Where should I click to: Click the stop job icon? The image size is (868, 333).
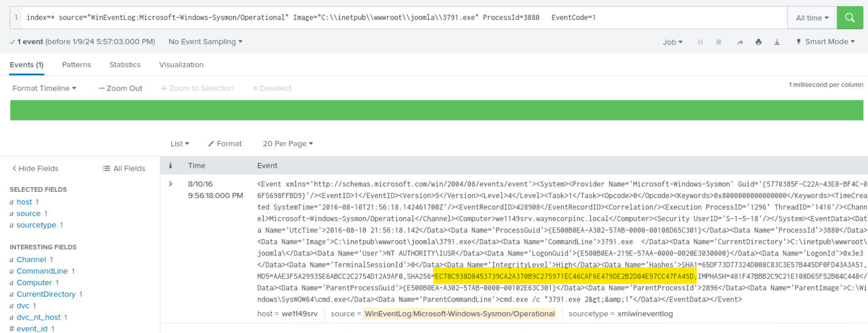click(x=718, y=42)
